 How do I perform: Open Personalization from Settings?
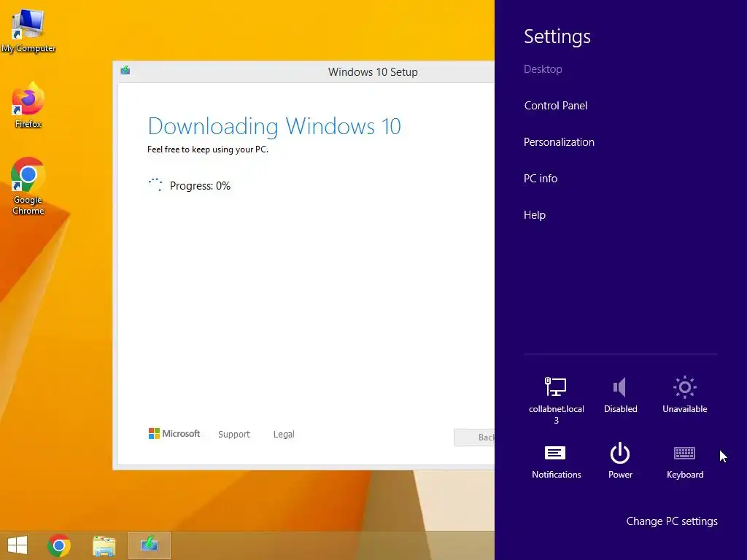(559, 142)
